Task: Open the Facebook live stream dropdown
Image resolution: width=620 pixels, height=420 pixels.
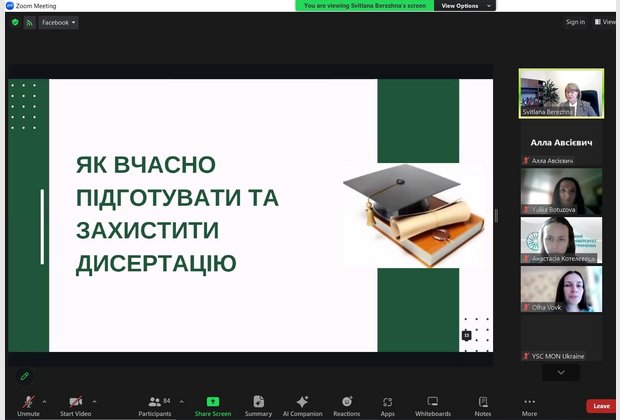Action: 58,23
